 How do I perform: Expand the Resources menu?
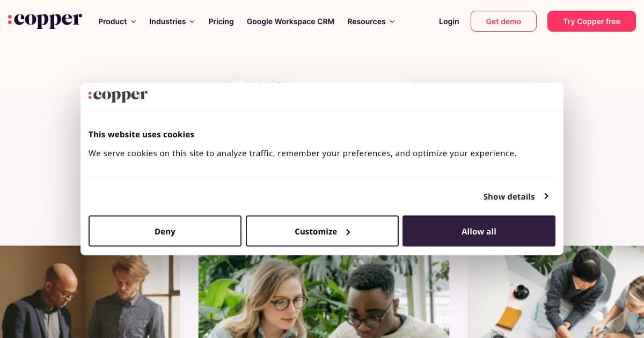pyautogui.click(x=371, y=21)
